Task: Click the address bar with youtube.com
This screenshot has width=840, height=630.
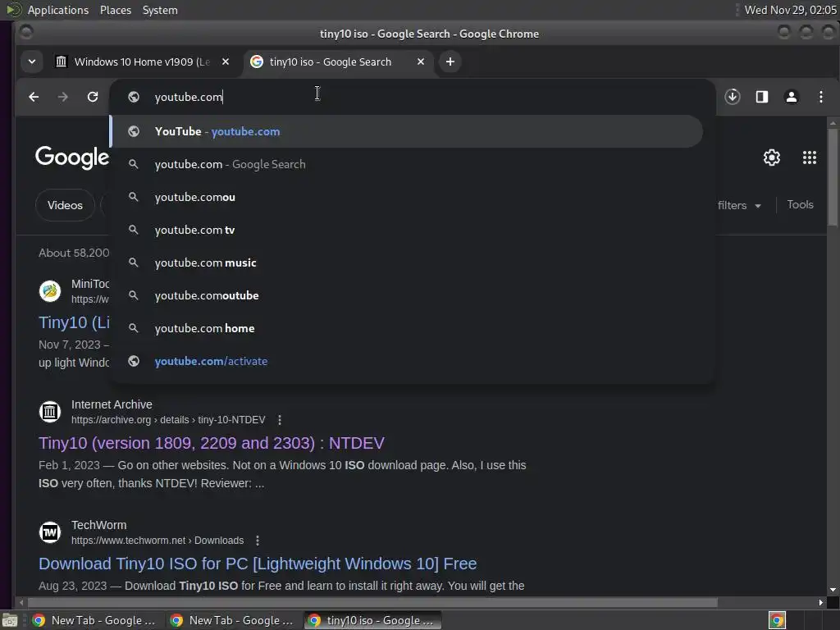Action: point(413,97)
